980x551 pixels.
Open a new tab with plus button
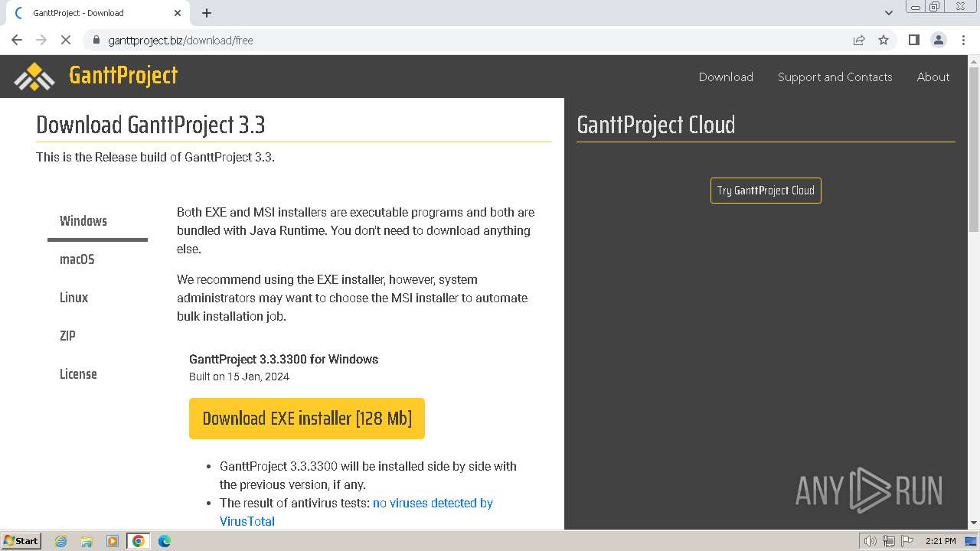tap(207, 13)
